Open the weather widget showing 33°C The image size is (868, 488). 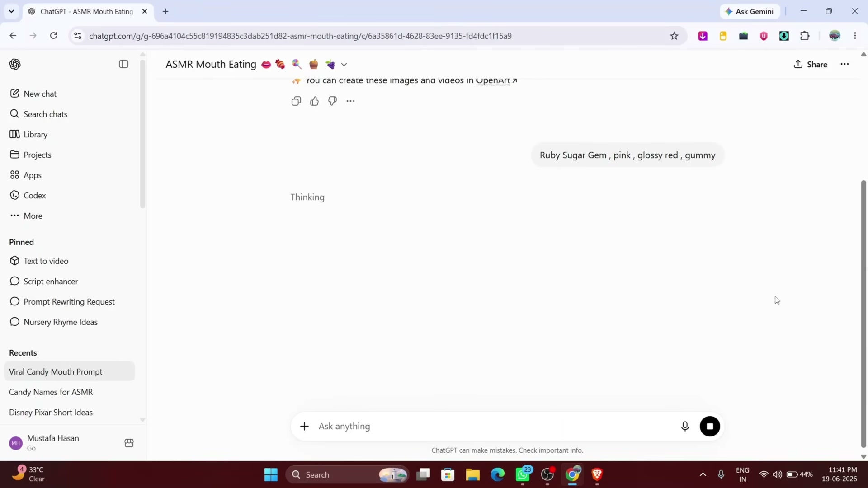pos(28,474)
